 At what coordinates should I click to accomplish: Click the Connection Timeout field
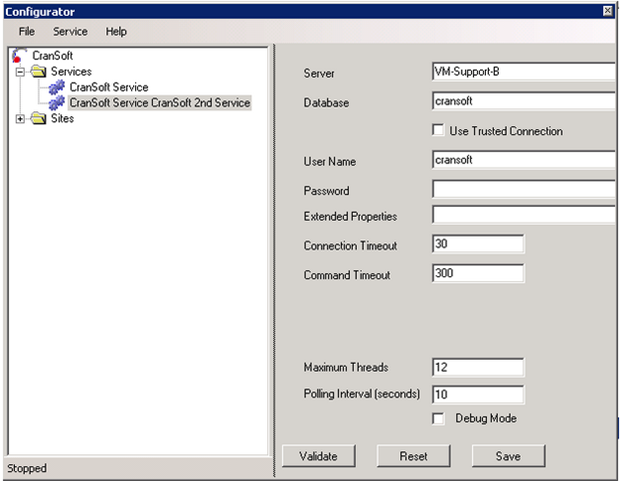478,244
